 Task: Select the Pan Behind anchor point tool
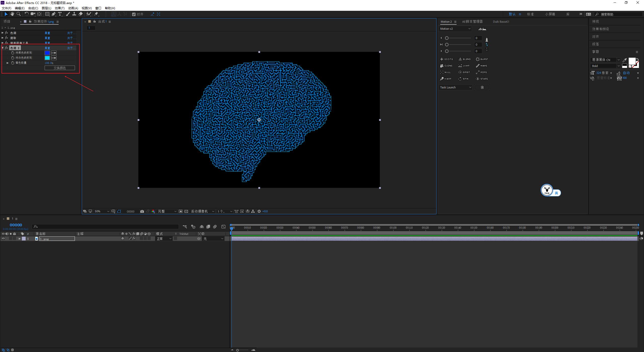click(x=39, y=14)
